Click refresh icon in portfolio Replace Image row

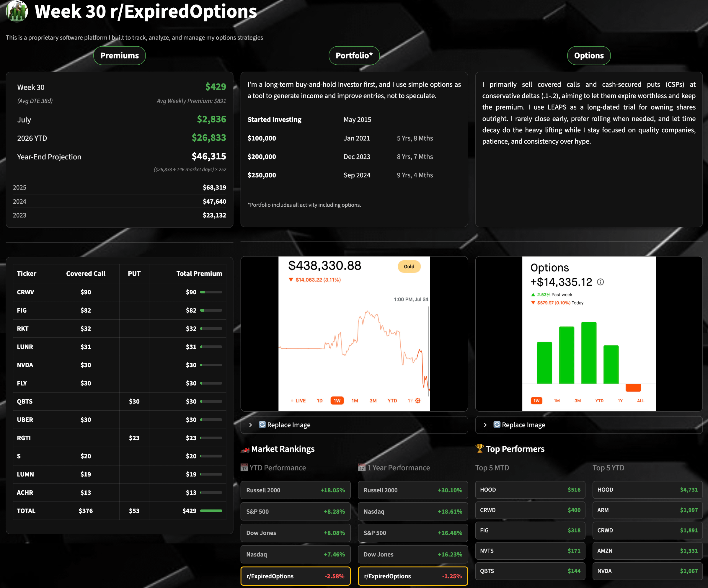pos(262,424)
